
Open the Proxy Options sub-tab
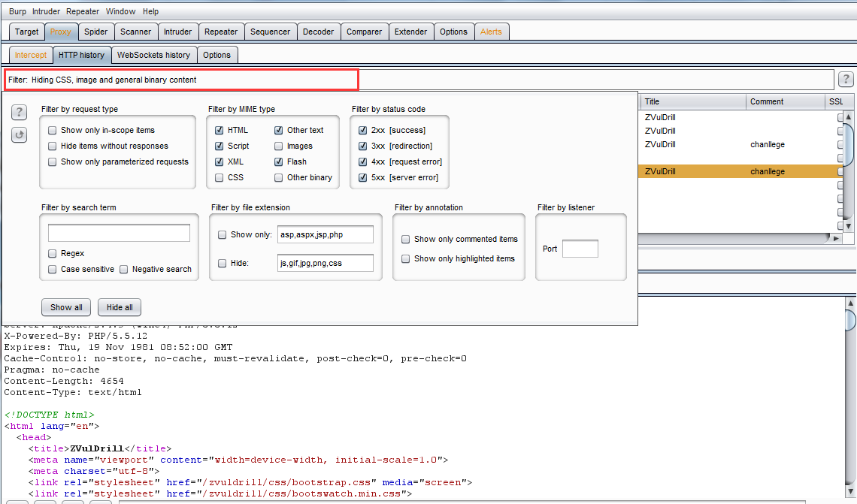point(217,55)
